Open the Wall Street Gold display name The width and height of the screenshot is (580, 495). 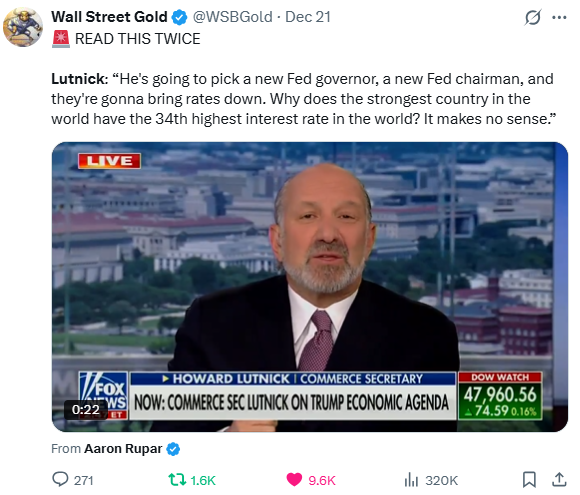click(109, 17)
